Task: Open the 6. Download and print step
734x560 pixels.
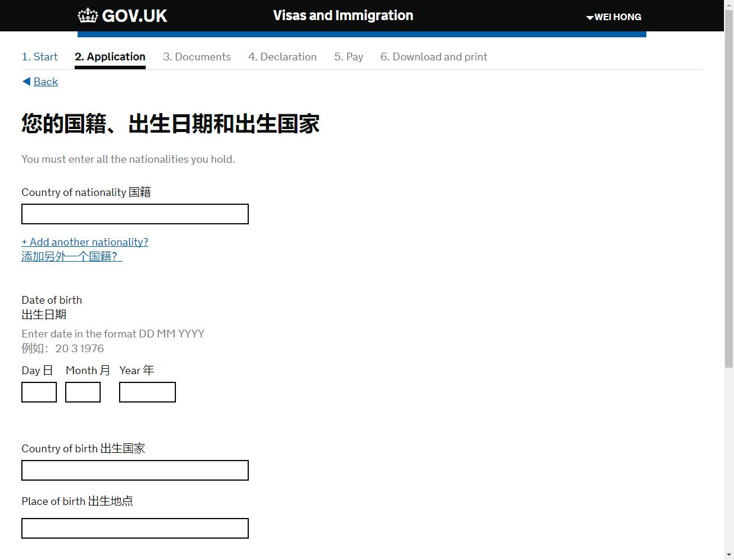Action: 434,57
